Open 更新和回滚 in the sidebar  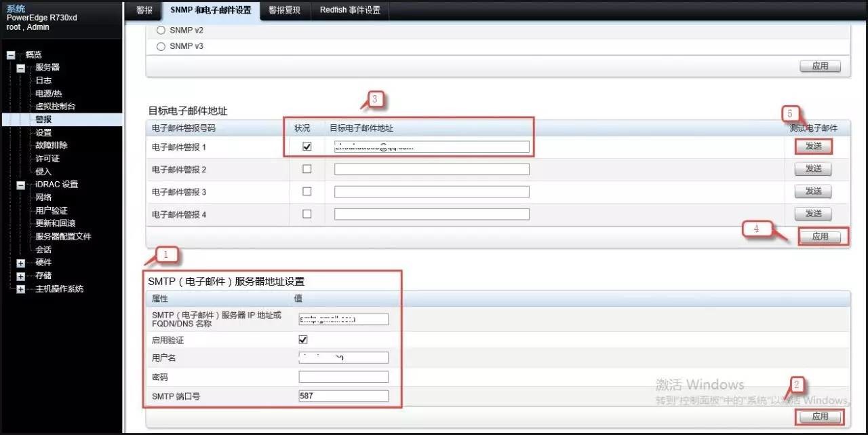pos(56,223)
